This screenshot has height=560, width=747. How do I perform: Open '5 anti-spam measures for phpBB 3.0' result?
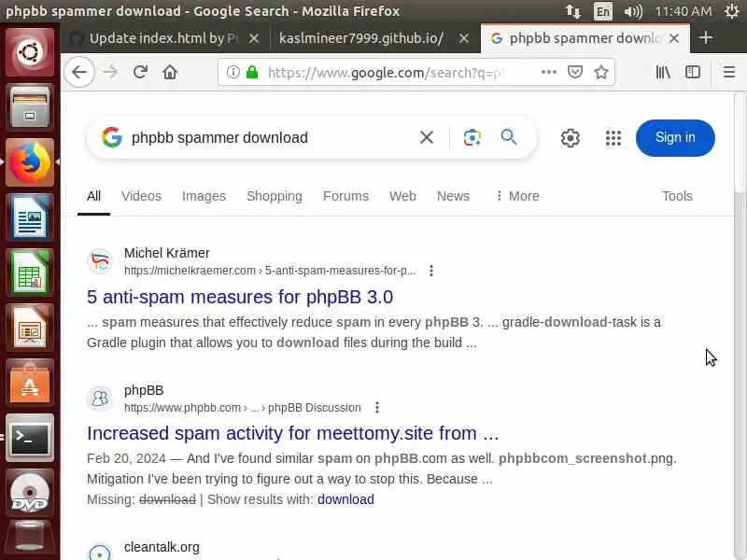pyautogui.click(x=240, y=297)
